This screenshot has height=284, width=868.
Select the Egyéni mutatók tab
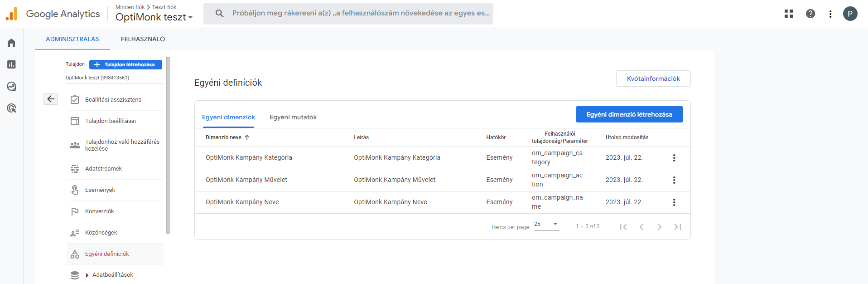pos(293,117)
